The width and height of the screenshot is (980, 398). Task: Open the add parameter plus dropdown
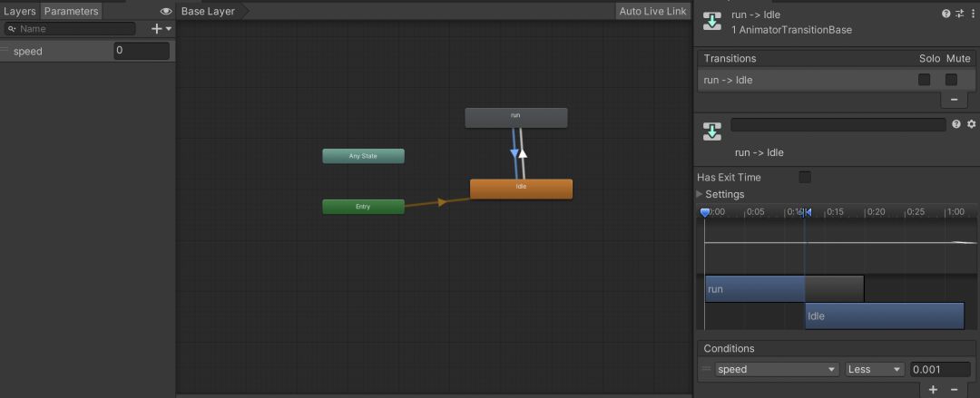(x=162, y=29)
